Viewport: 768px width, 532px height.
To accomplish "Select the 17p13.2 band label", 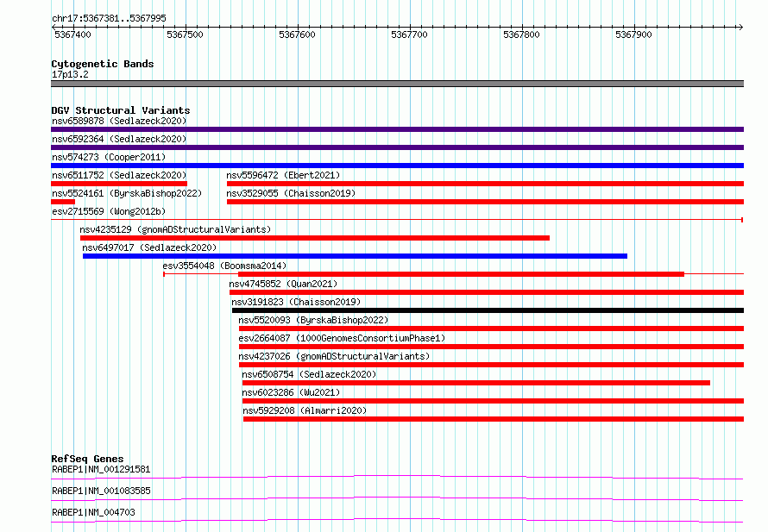I will (x=70, y=74).
